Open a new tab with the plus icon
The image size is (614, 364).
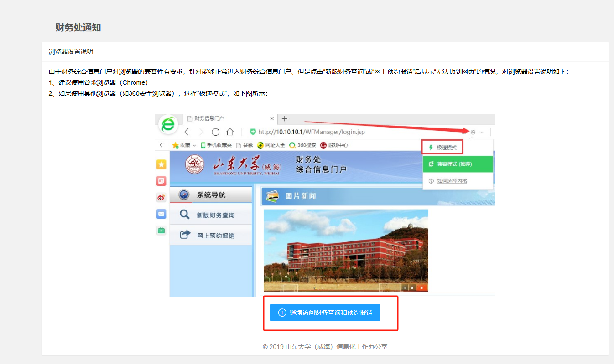(x=284, y=118)
